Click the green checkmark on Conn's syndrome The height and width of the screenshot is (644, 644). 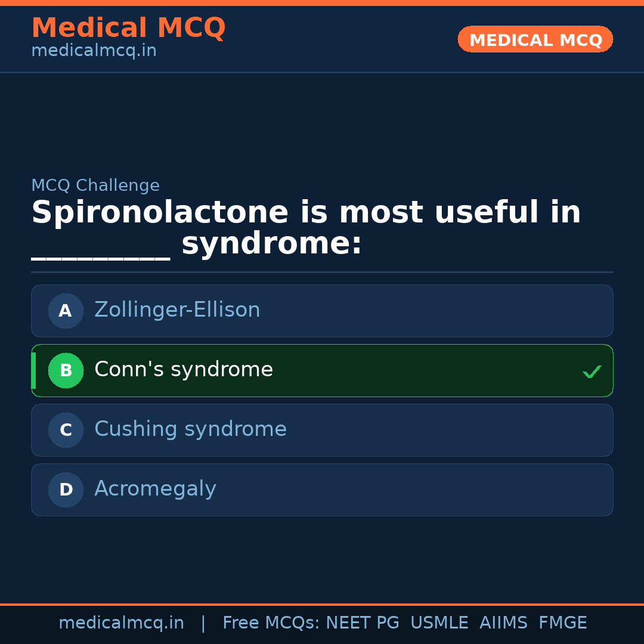point(592,371)
